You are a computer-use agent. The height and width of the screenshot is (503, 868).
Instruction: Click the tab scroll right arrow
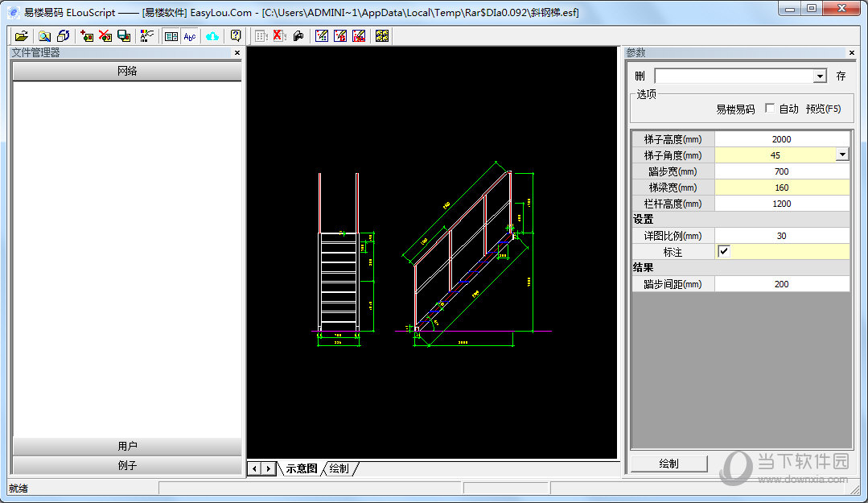[x=269, y=468]
